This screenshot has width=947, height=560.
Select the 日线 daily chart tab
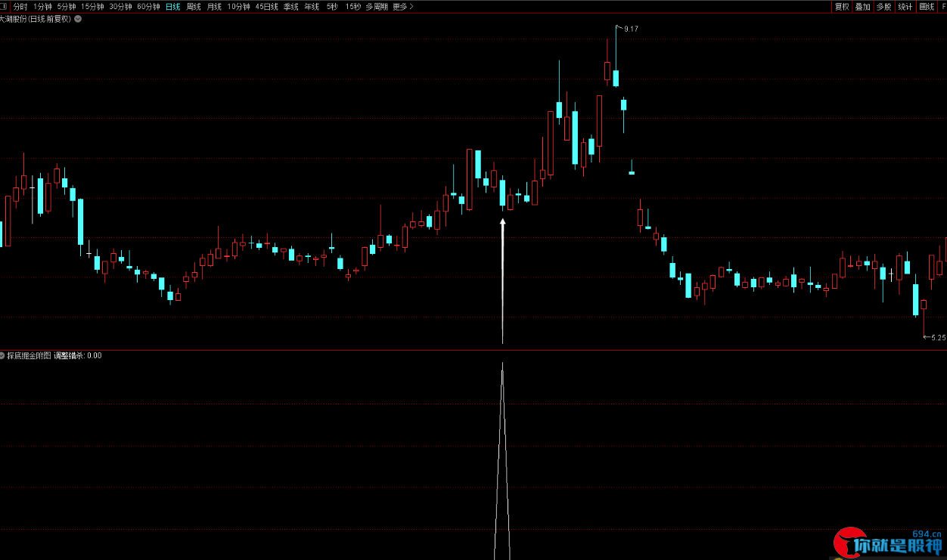click(x=173, y=7)
